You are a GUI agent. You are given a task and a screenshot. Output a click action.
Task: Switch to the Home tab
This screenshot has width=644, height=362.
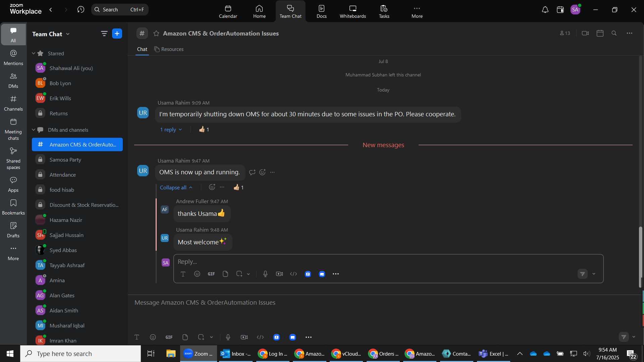point(259,12)
